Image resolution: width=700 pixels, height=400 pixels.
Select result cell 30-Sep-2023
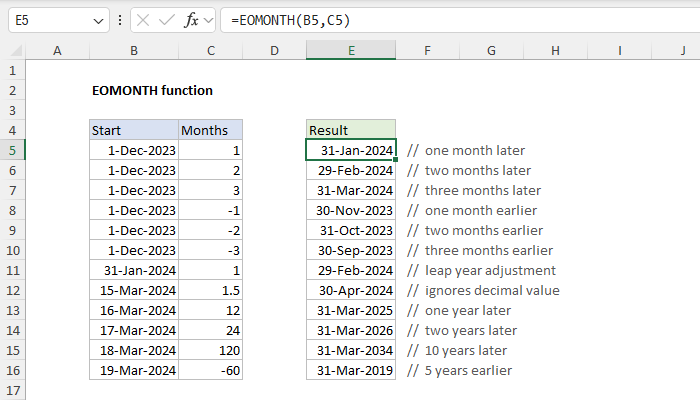(351, 250)
